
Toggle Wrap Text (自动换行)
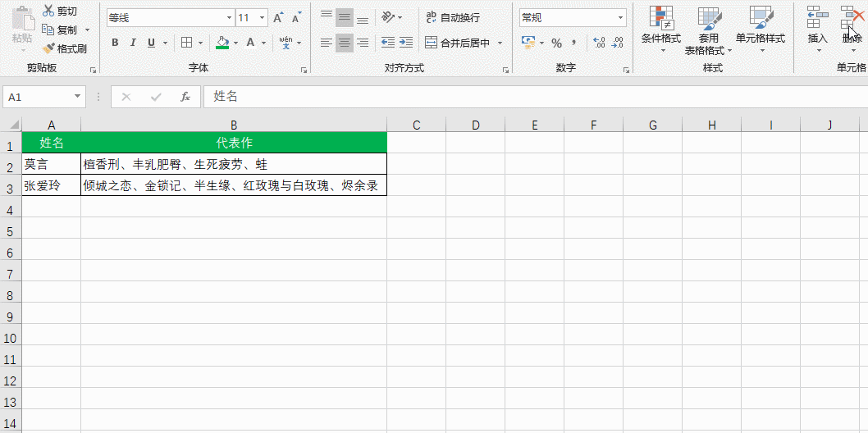pyautogui.click(x=453, y=18)
